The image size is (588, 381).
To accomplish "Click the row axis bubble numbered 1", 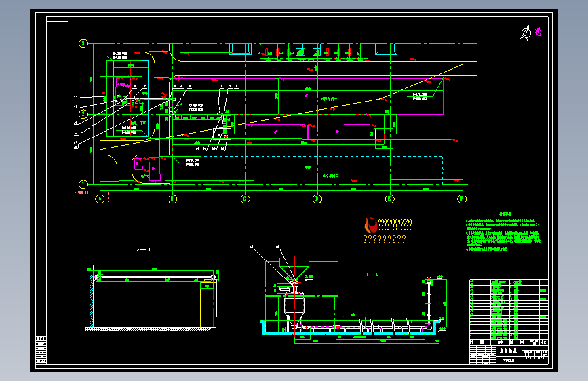I will click(x=83, y=184).
